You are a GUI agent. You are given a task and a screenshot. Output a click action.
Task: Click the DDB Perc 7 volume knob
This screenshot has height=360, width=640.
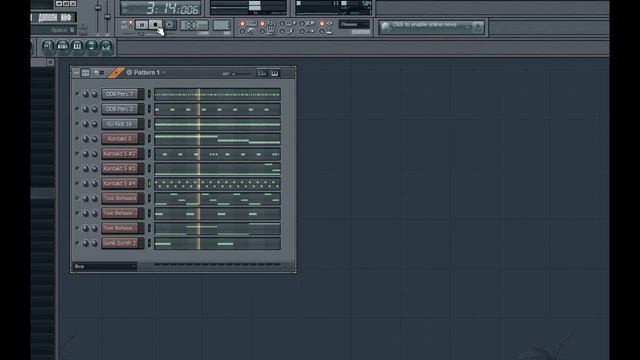(94, 94)
